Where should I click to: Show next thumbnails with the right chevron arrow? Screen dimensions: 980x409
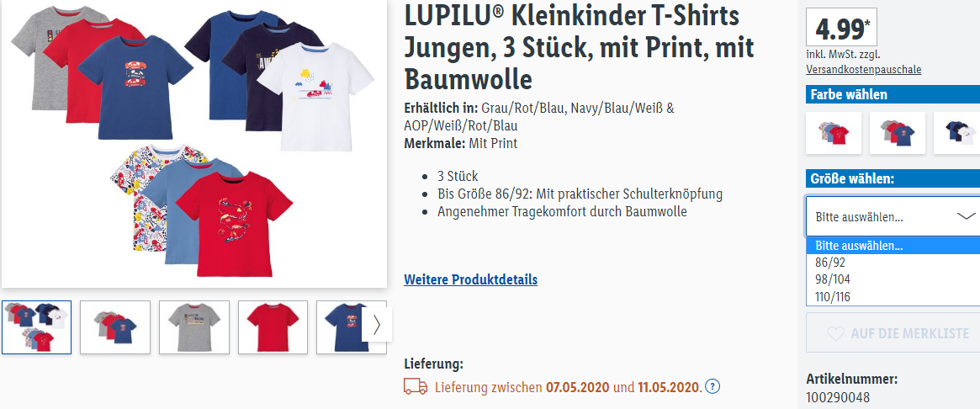[x=377, y=324]
